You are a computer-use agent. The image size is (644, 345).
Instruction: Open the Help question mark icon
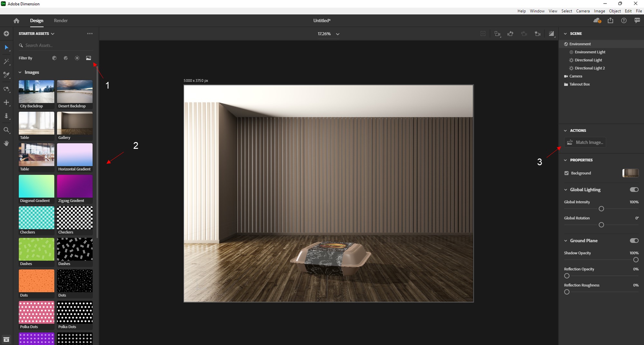point(624,21)
